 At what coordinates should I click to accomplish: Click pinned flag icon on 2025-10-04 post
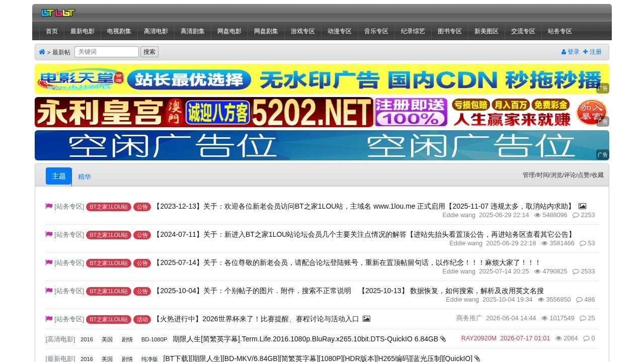[49, 291]
